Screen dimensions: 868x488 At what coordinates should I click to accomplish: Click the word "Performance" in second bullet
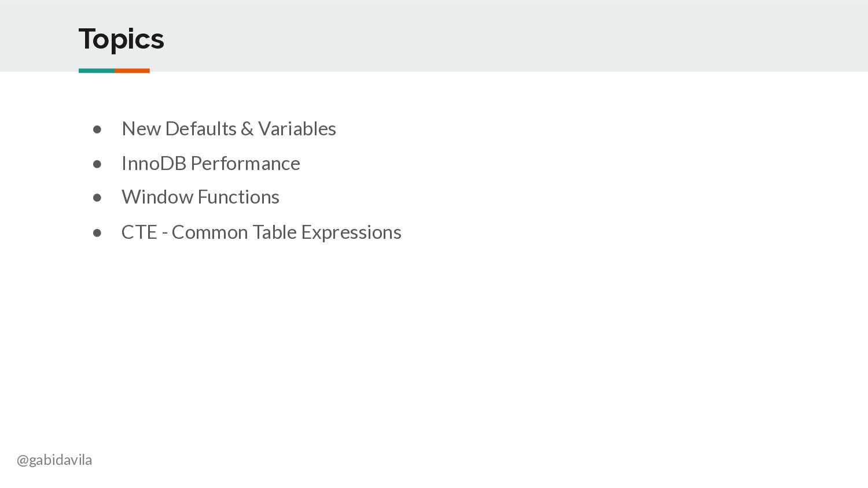click(x=245, y=164)
